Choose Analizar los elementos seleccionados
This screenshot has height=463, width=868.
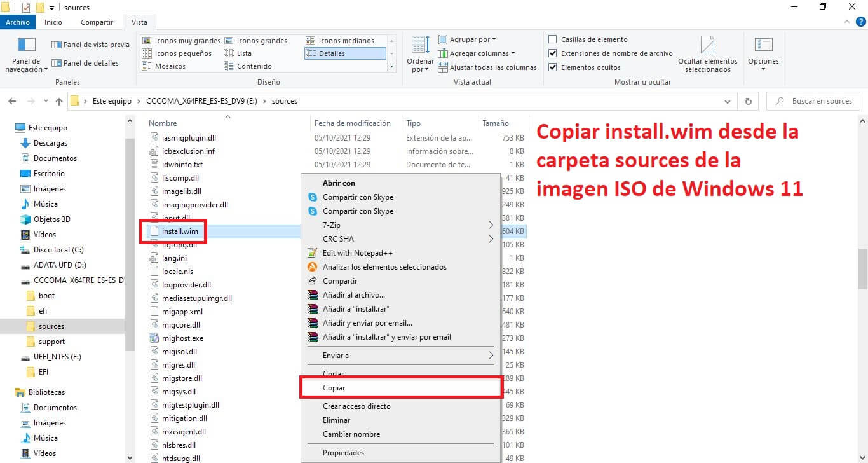click(x=401, y=267)
